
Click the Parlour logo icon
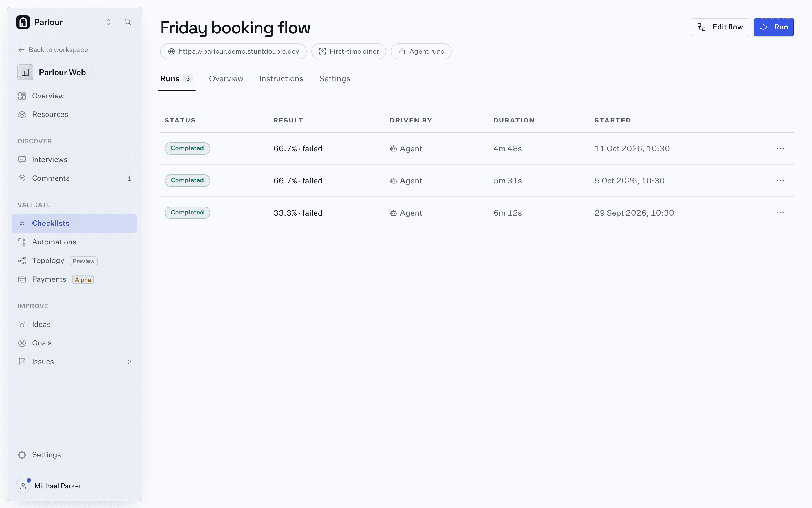23,22
